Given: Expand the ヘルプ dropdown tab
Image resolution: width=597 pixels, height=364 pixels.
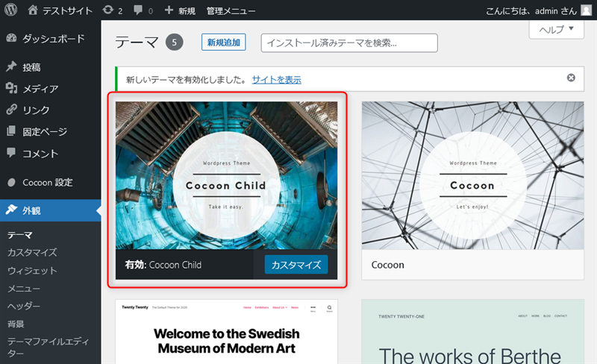Looking at the screenshot, I should [556, 29].
